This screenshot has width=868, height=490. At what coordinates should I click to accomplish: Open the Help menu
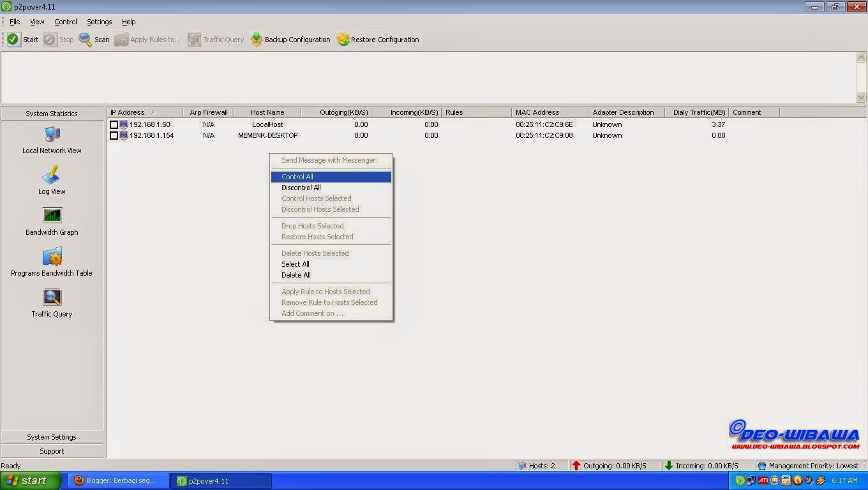pyautogui.click(x=129, y=22)
